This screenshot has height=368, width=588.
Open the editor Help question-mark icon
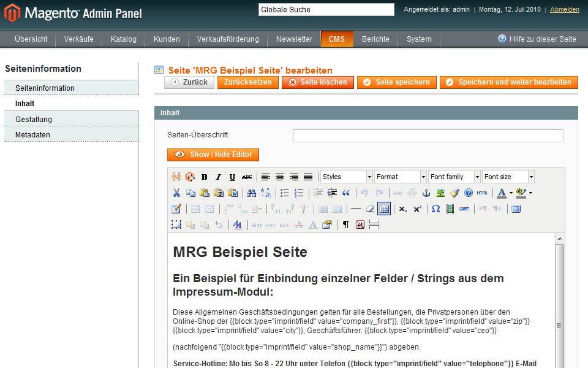point(469,193)
